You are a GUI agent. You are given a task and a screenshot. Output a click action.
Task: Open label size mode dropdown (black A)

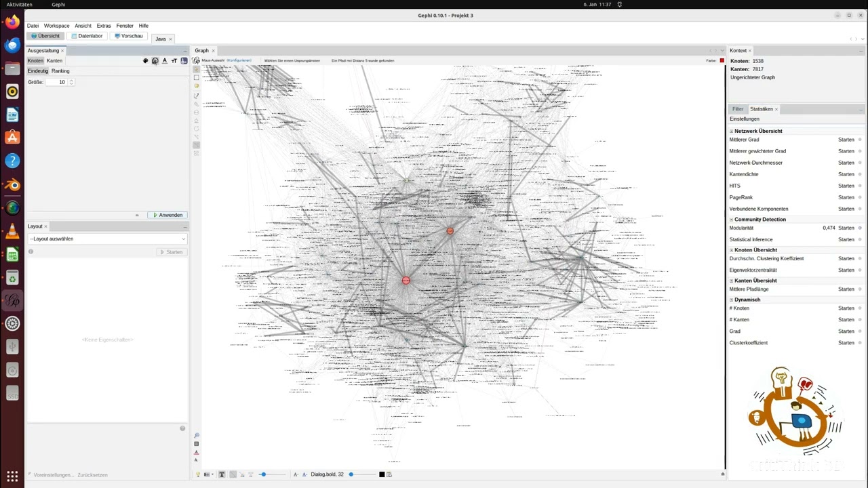point(296,474)
